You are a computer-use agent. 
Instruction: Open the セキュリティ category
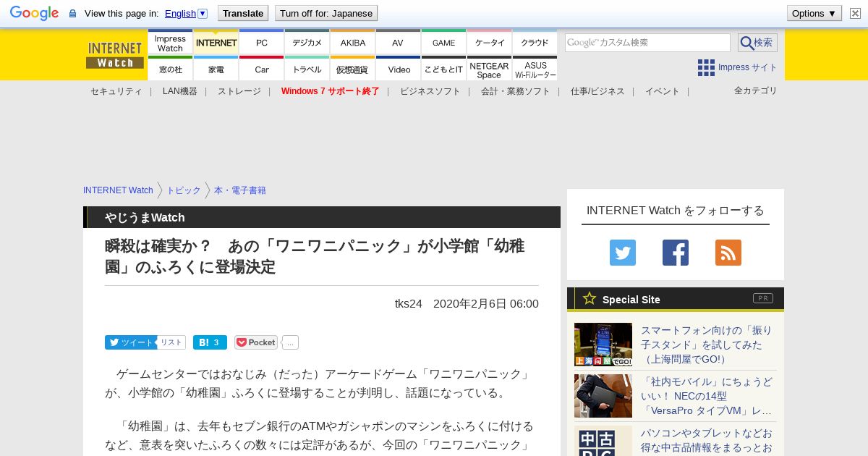116,91
